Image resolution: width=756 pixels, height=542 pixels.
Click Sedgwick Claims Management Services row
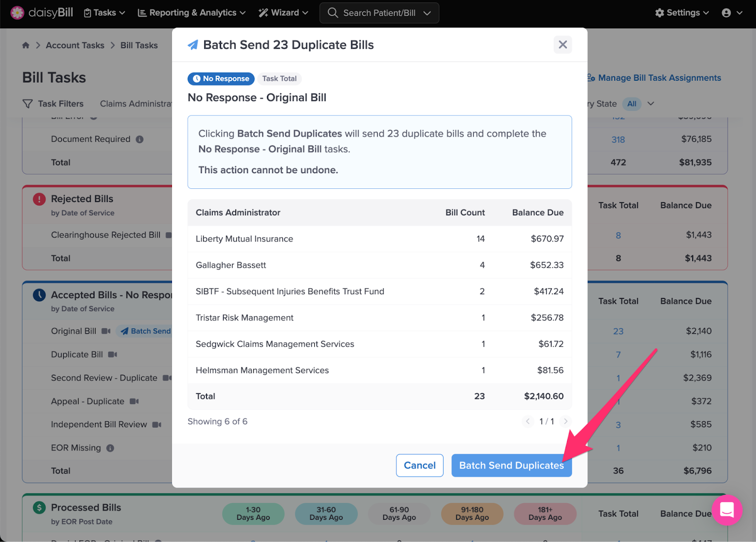click(379, 344)
